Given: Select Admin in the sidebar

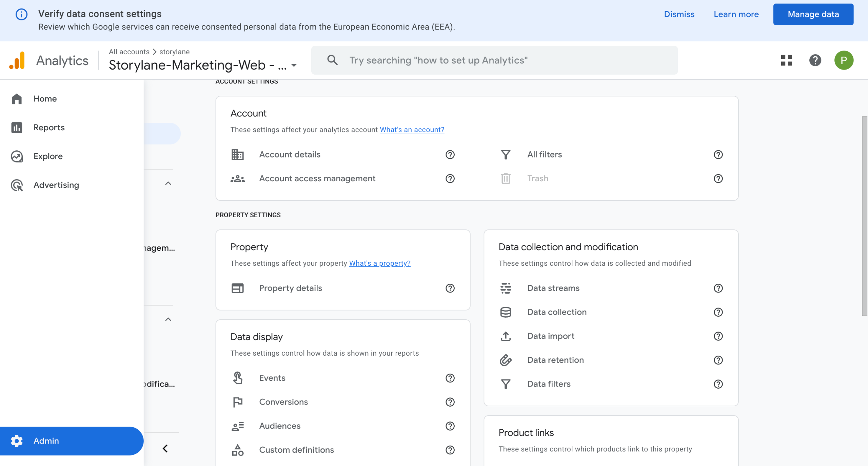Looking at the screenshot, I should point(72,441).
